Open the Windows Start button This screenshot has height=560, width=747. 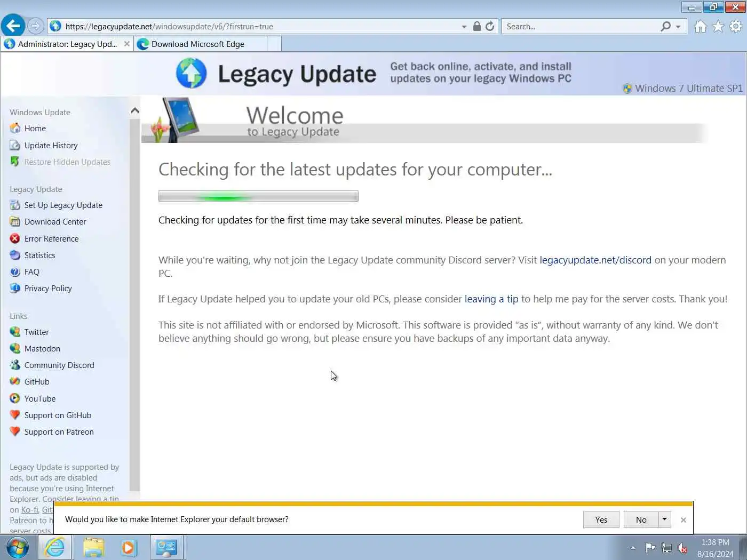tap(18, 547)
